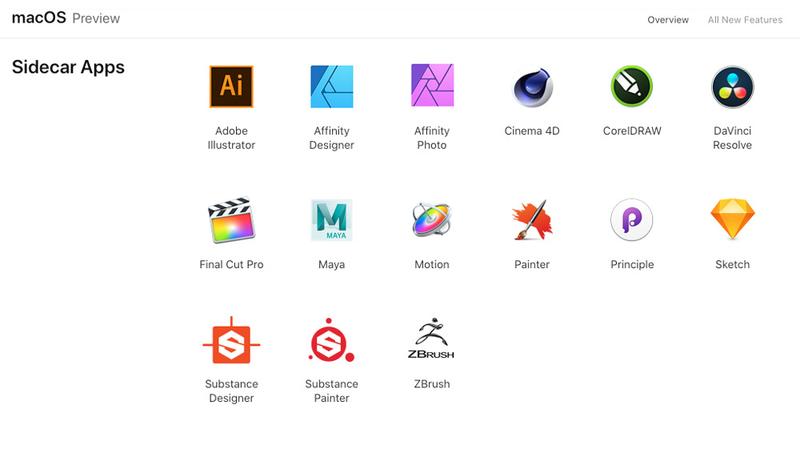Image resolution: width=800 pixels, height=450 pixels.
Task: Open the All New Features tab
Action: tap(745, 20)
